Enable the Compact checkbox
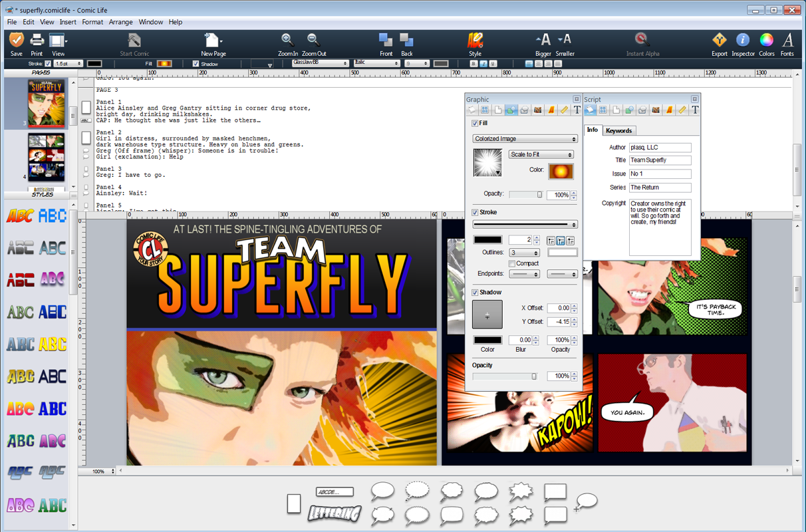The width and height of the screenshot is (806, 532). tap(511, 263)
